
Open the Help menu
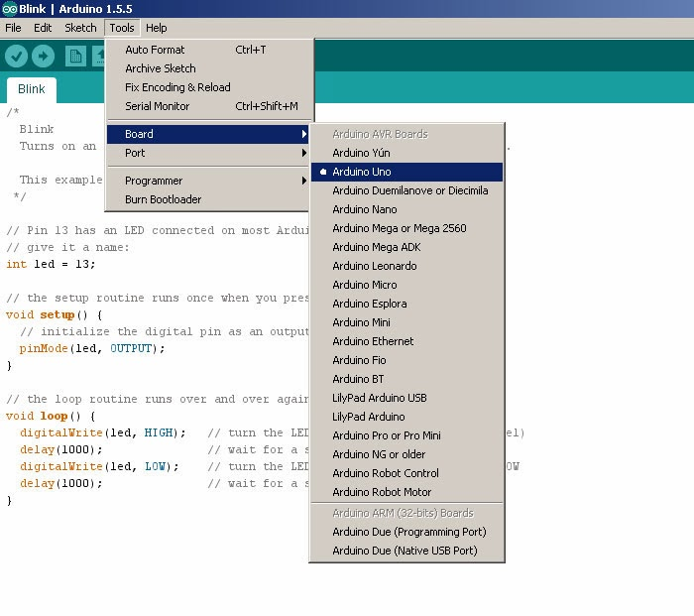pos(157,28)
